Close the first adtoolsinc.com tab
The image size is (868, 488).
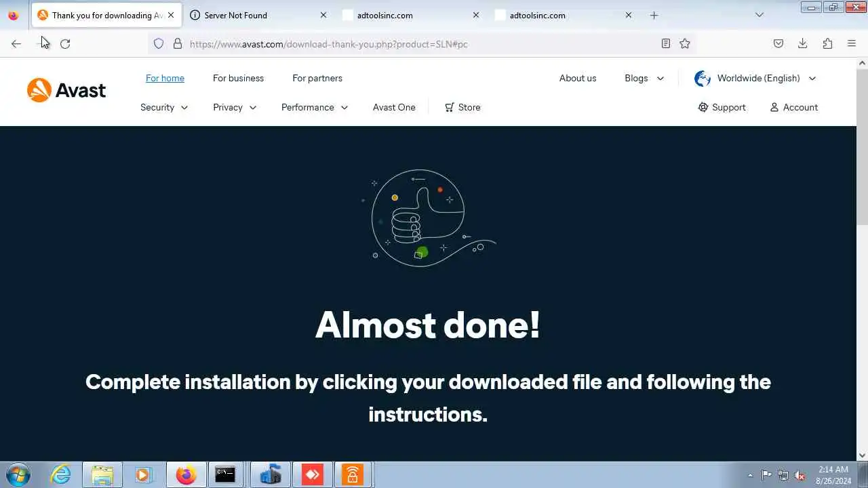click(476, 15)
